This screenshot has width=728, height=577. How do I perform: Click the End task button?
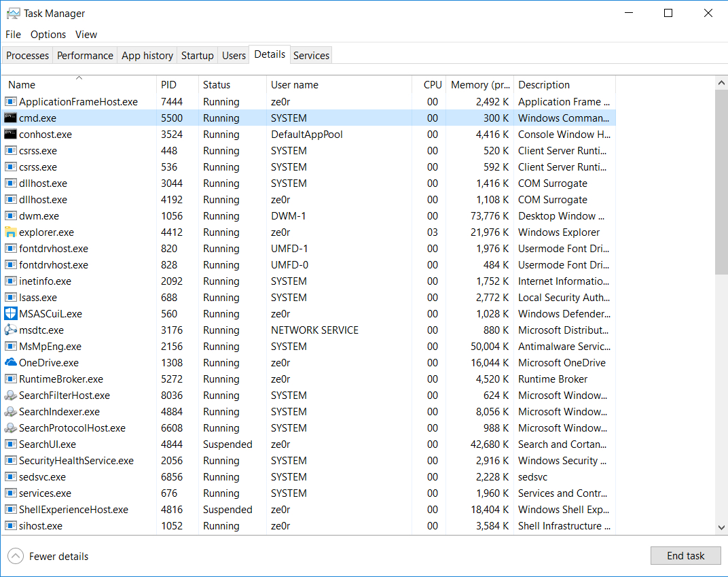[x=685, y=556]
